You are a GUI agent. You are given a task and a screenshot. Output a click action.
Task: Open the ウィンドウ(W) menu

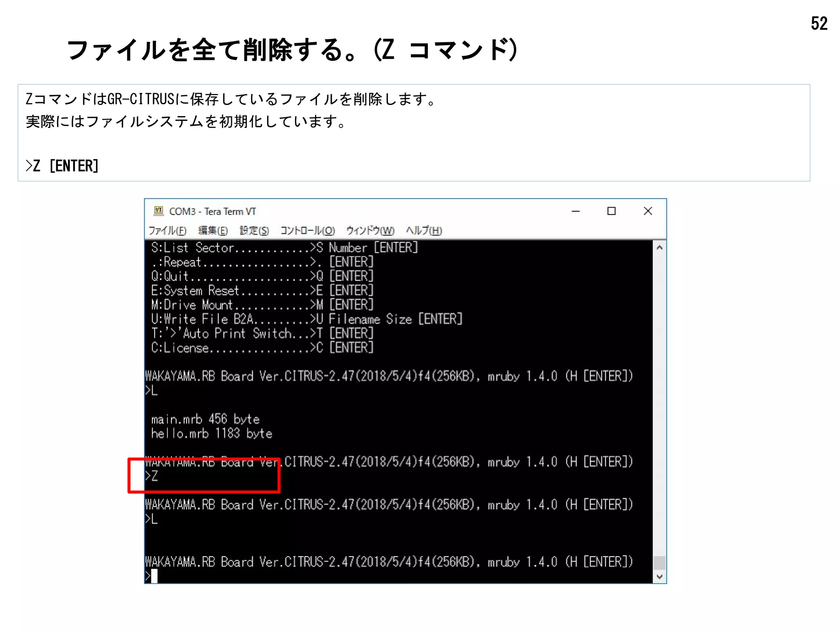[370, 231]
